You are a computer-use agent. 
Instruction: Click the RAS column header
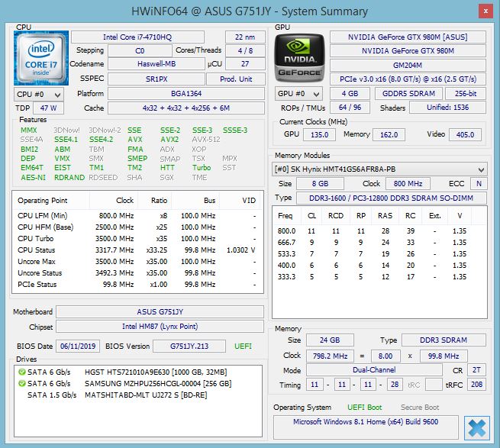385,216
